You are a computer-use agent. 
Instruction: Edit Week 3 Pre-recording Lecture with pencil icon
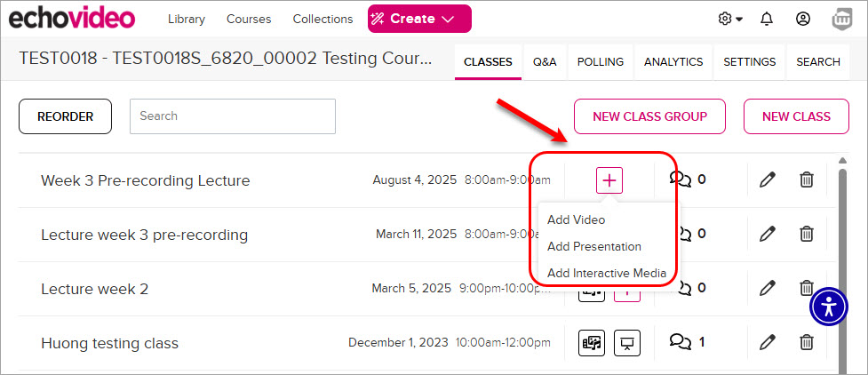click(768, 180)
